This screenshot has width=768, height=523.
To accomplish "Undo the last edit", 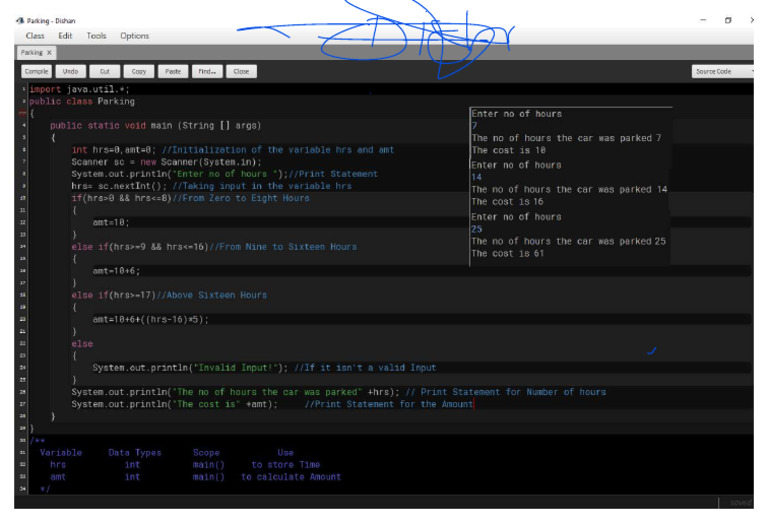I will pyautogui.click(x=71, y=71).
